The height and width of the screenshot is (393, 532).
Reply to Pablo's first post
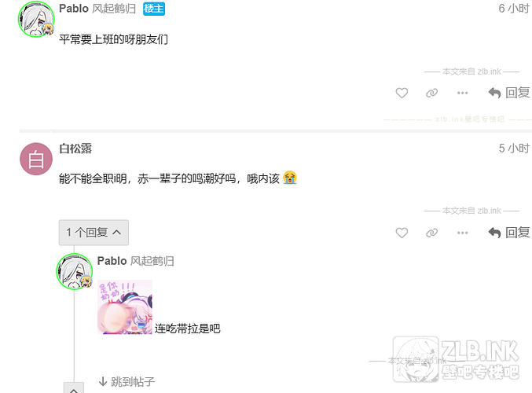pos(509,93)
